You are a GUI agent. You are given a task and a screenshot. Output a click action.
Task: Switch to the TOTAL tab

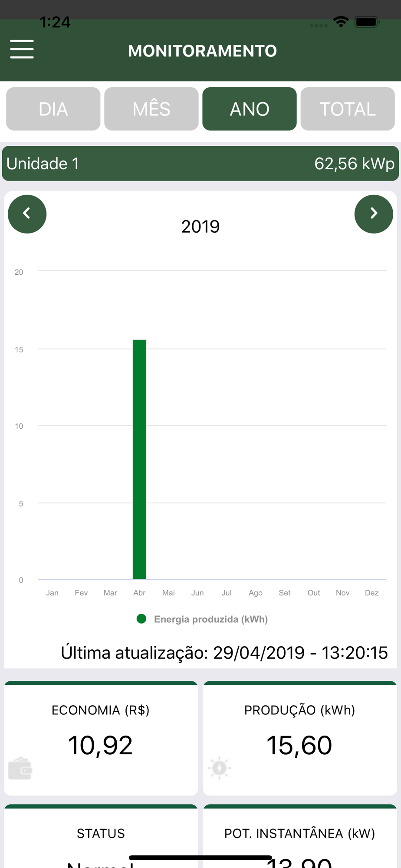[348, 109]
